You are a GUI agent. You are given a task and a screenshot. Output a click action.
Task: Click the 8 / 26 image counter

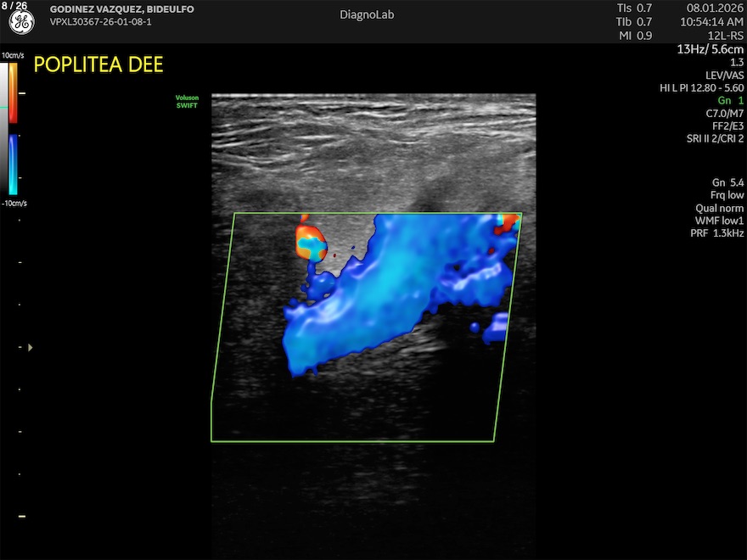pos(13,6)
